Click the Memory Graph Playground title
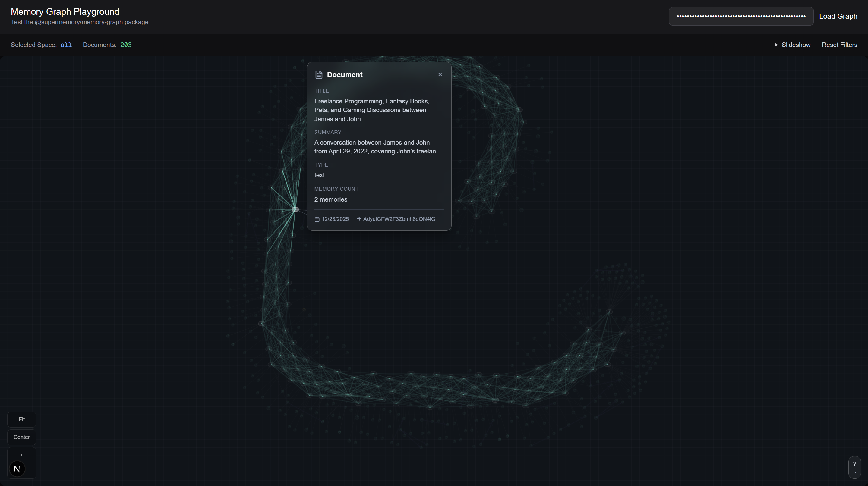This screenshot has height=486, width=868. (65, 11)
